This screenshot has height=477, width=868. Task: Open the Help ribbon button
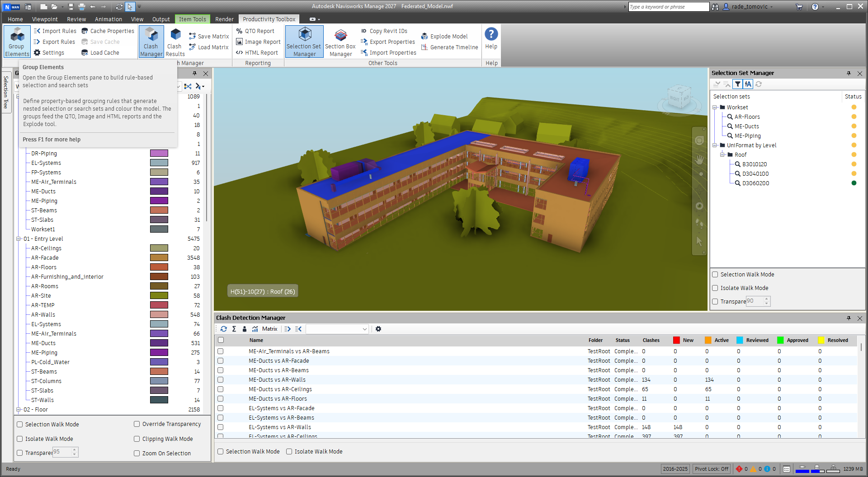click(x=491, y=39)
